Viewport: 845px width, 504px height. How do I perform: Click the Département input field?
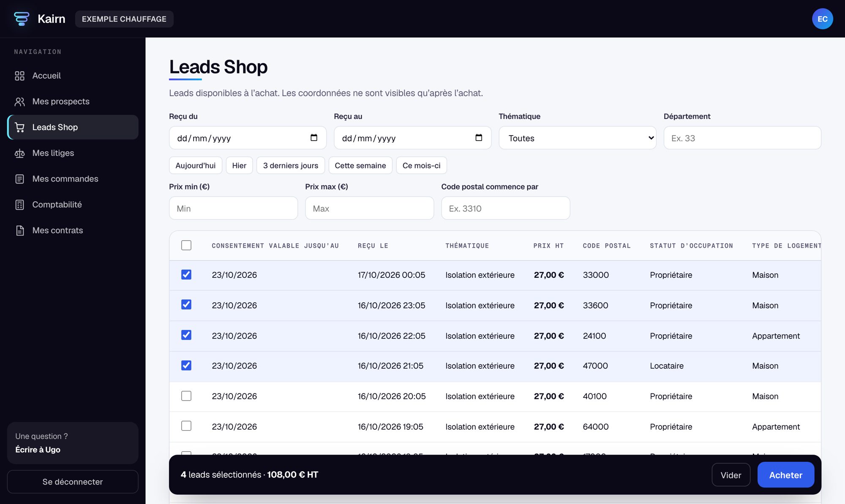click(742, 138)
